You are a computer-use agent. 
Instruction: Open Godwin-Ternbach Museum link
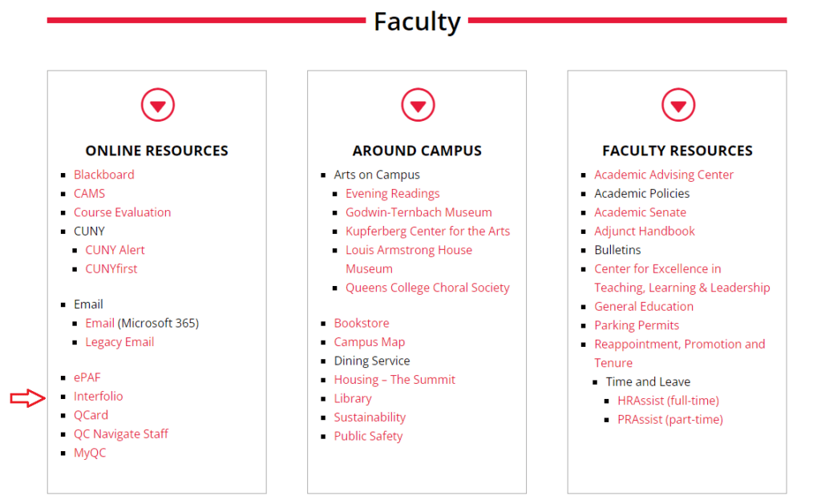pyautogui.click(x=419, y=212)
